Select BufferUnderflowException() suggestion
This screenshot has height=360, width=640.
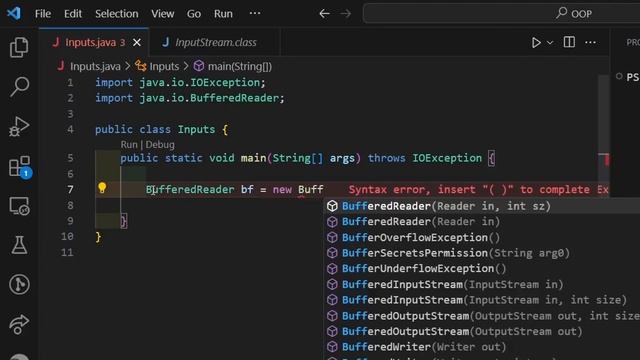tap(482, 269)
